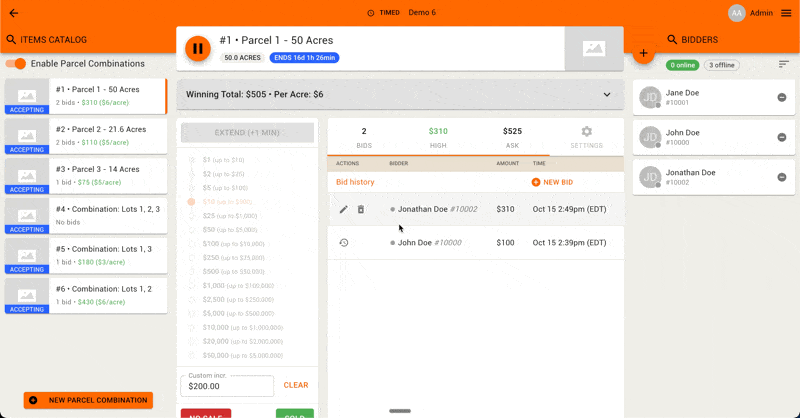Remove Jane Doe from bidders

pyautogui.click(x=782, y=97)
